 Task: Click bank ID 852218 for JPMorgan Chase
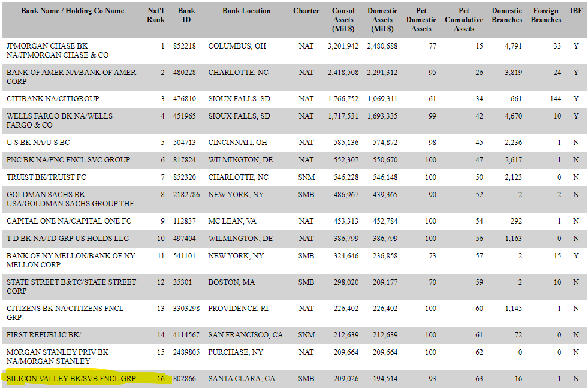coord(185,46)
